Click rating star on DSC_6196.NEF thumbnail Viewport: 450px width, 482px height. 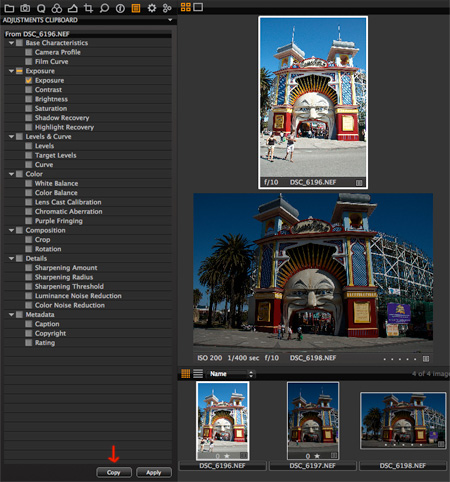(x=227, y=456)
